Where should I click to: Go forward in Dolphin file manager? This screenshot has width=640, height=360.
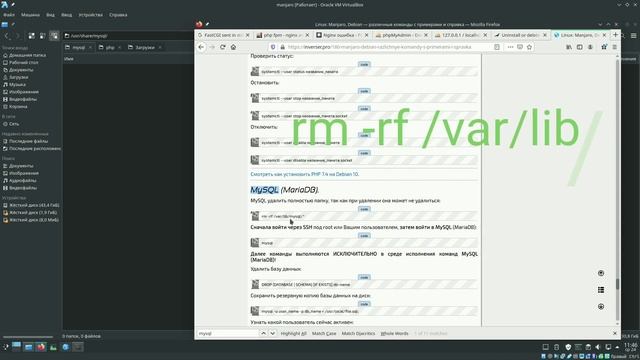coord(17,36)
